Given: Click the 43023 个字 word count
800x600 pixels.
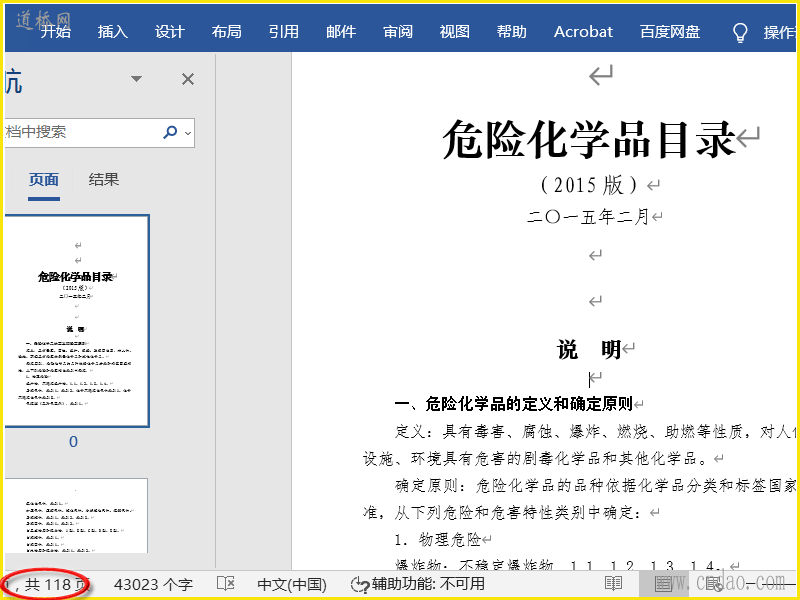Looking at the screenshot, I should [x=153, y=584].
